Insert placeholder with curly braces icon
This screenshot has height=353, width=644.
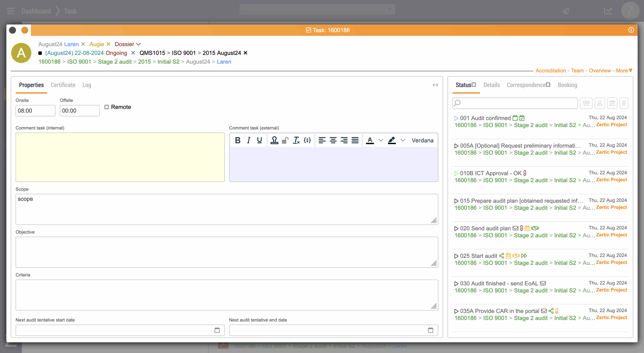(307, 140)
